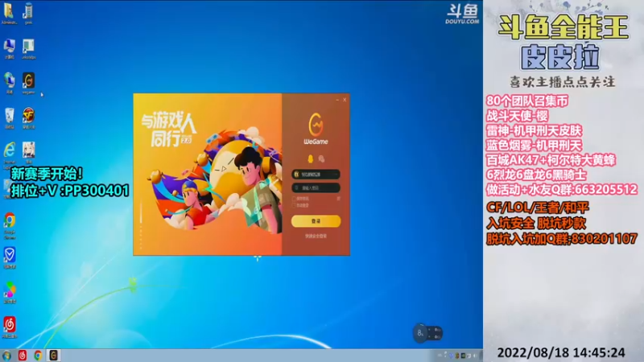Click the WeGame taskbar icon

53,356
